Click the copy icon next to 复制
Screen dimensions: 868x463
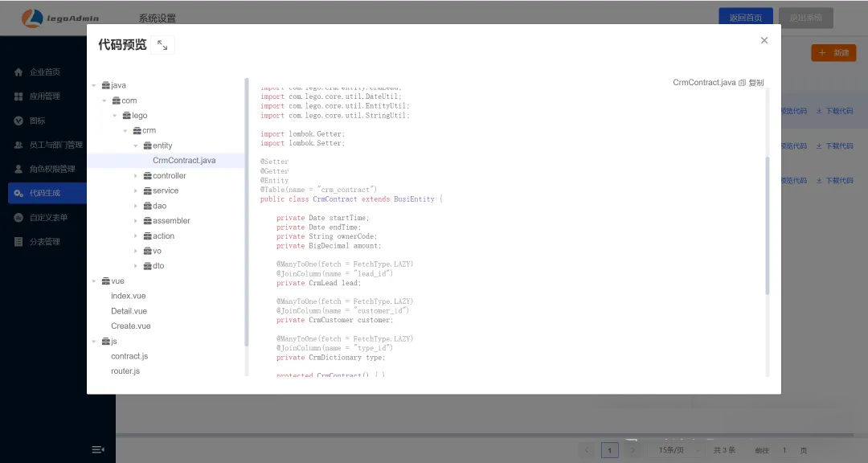pos(742,83)
